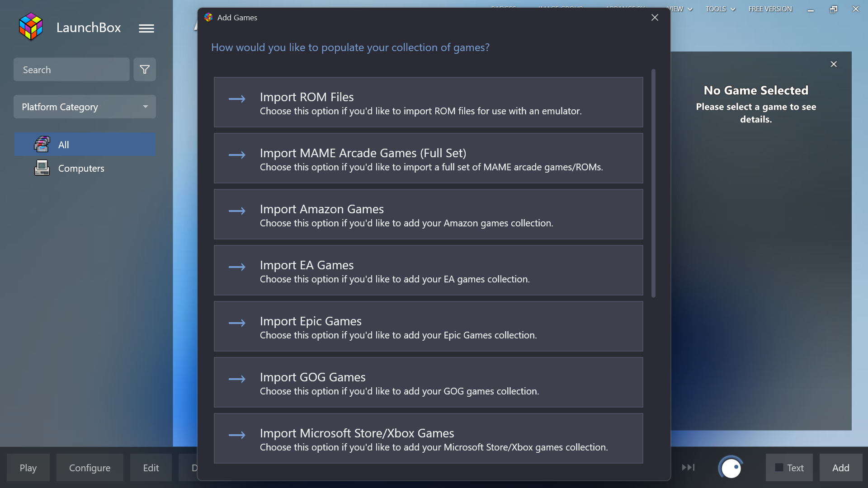Select the Computers platform category
Viewport: 868px width, 488px height.
(81, 168)
